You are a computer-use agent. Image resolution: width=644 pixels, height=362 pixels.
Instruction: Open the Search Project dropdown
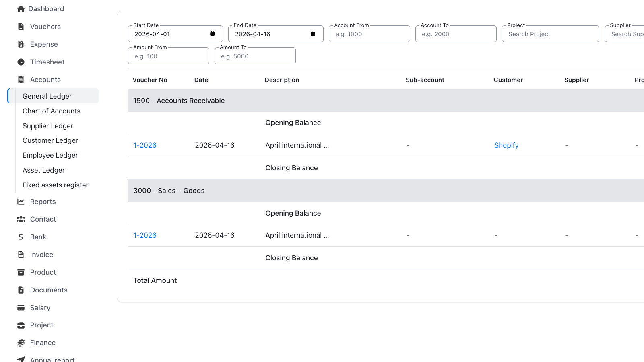click(x=551, y=34)
